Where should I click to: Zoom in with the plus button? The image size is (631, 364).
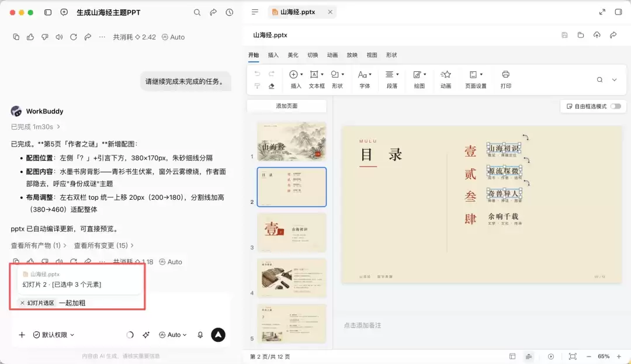pyautogui.click(x=619, y=356)
